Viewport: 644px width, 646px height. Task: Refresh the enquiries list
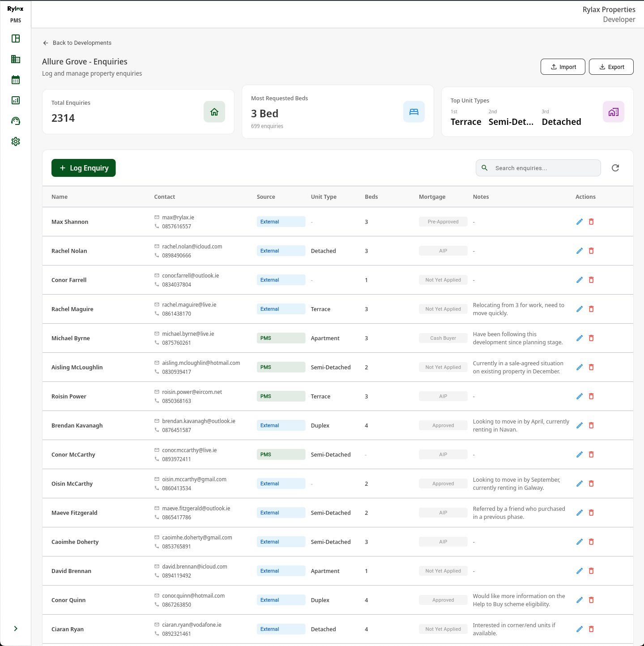pyautogui.click(x=615, y=168)
